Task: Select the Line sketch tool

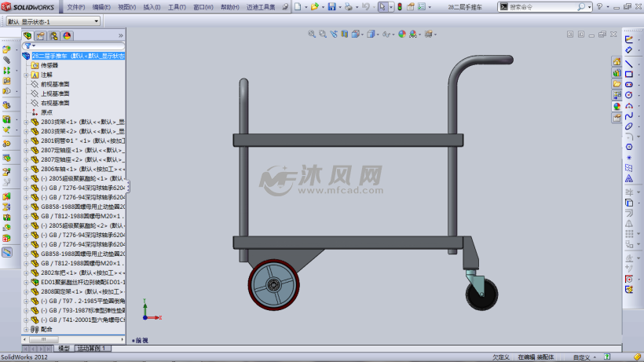Action: [x=629, y=64]
